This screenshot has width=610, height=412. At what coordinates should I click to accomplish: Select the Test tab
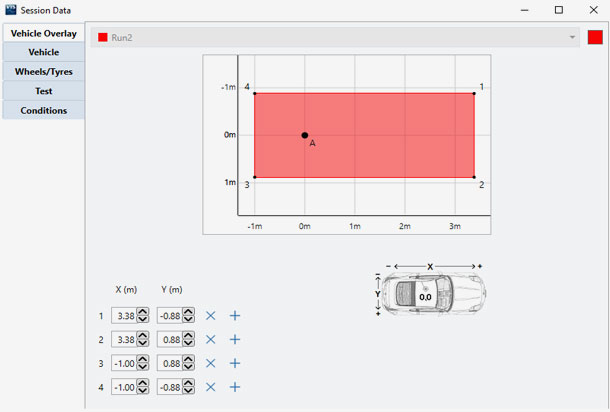tap(43, 91)
